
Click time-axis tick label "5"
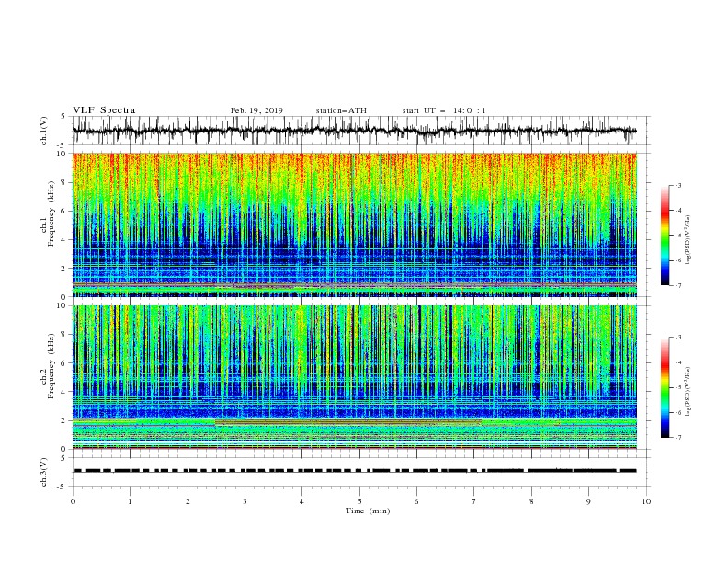359,501
